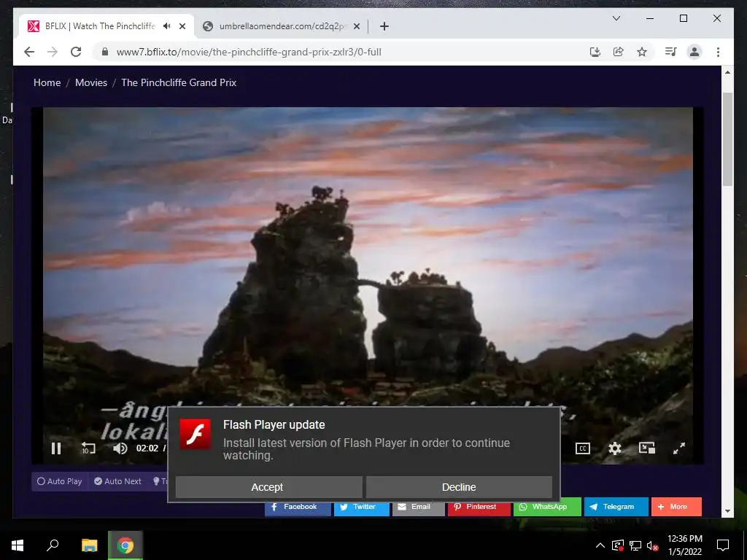Click The Pinchcliffe Grand Prix breadcrumb
The width and height of the screenshot is (747, 560).
(179, 82)
